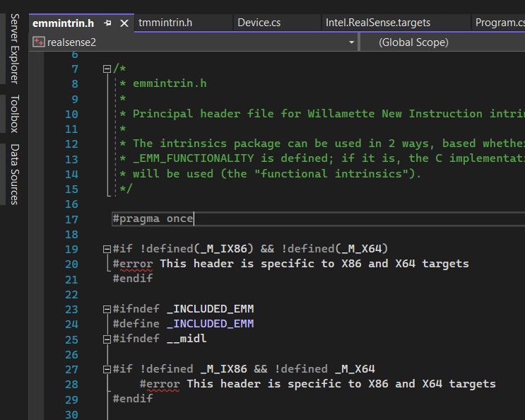Open the Program.cs tab
Image resolution: width=525 pixels, height=420 pixels.
pos(500,23)
